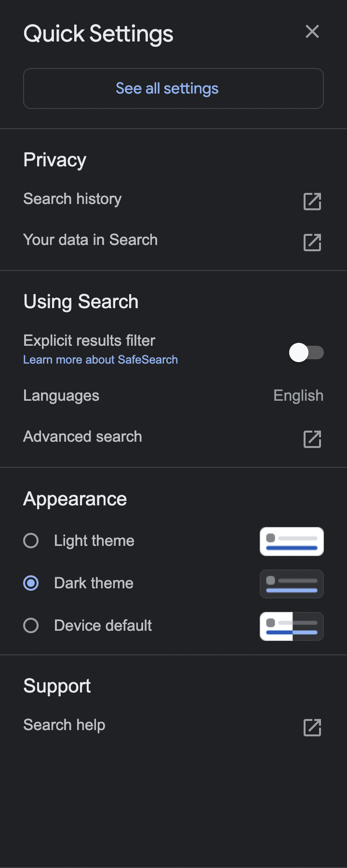The image size is (347, 868).
Task: Open Search help external link icon
Action: [x=312, y=728]
